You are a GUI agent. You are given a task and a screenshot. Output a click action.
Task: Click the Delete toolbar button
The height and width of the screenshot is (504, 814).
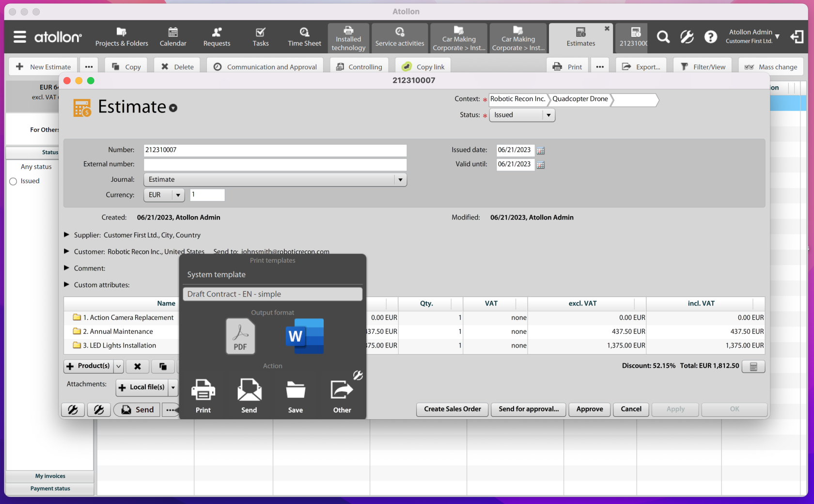pos(177,67)
